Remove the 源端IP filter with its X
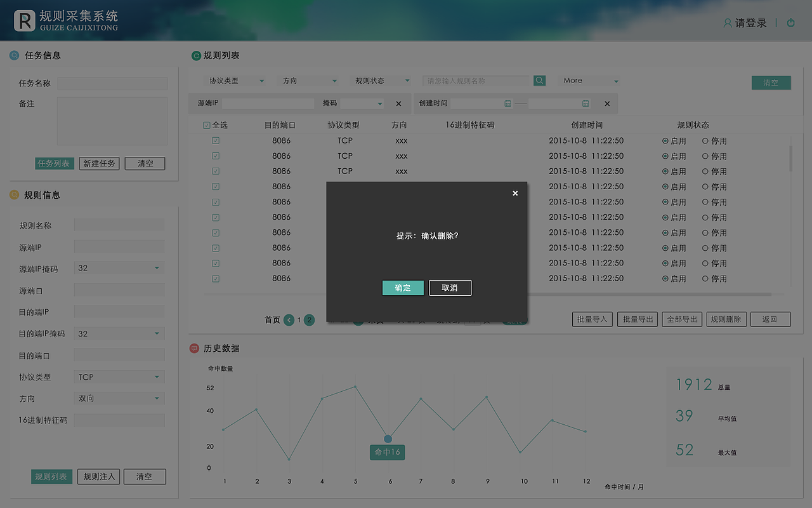The height and width of the screenshot is (508, 812). click(x=398, y=104)
